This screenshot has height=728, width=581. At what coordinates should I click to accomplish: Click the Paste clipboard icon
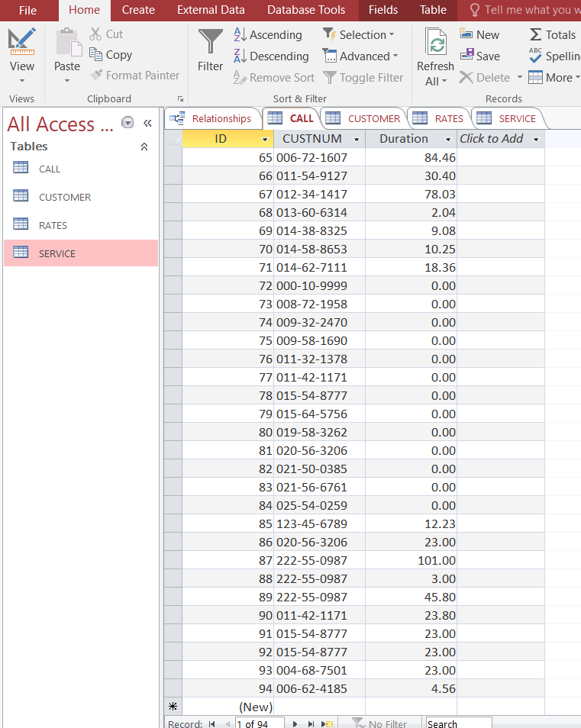[68, 43]
